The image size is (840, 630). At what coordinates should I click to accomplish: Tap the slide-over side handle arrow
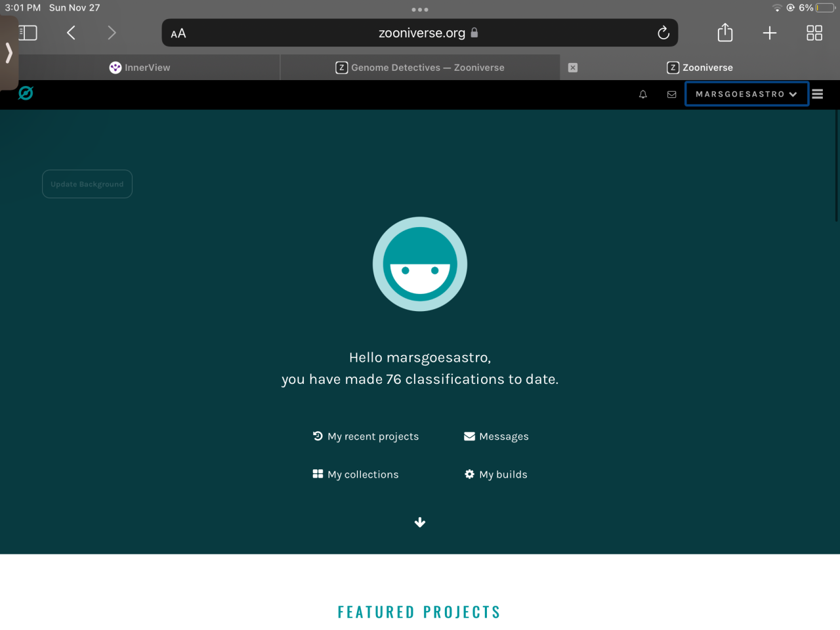tap(9, 52)
